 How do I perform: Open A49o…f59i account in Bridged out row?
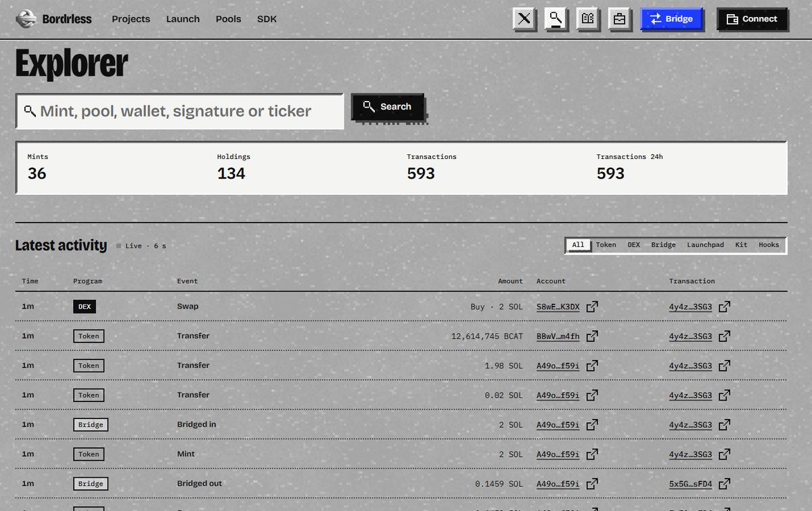coord(558,484)
